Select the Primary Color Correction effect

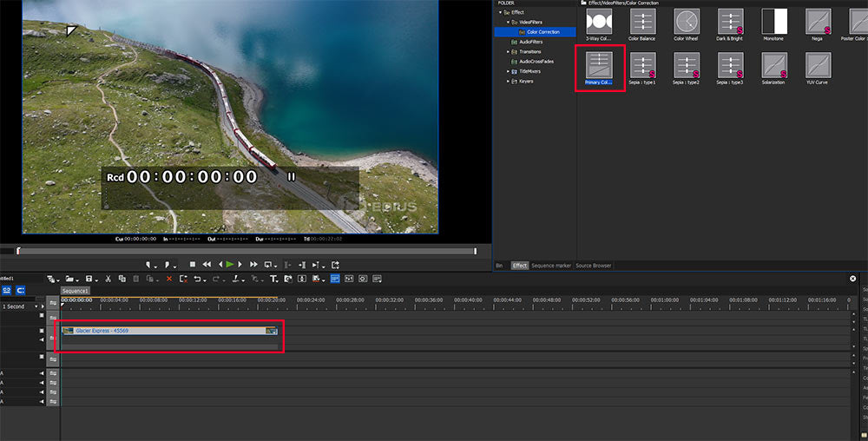click(599, 66)
